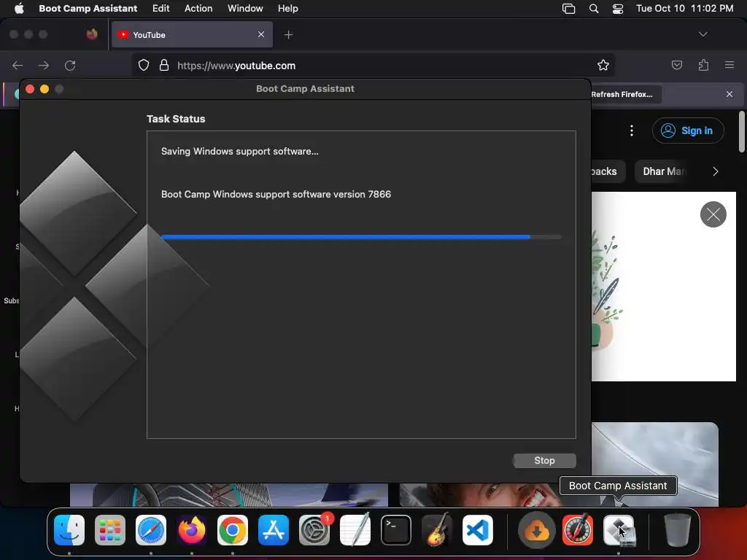Stop the Boot Camp download task
Image resolution: width=747 pixels, height=560 pixels.
pos(544,461)
